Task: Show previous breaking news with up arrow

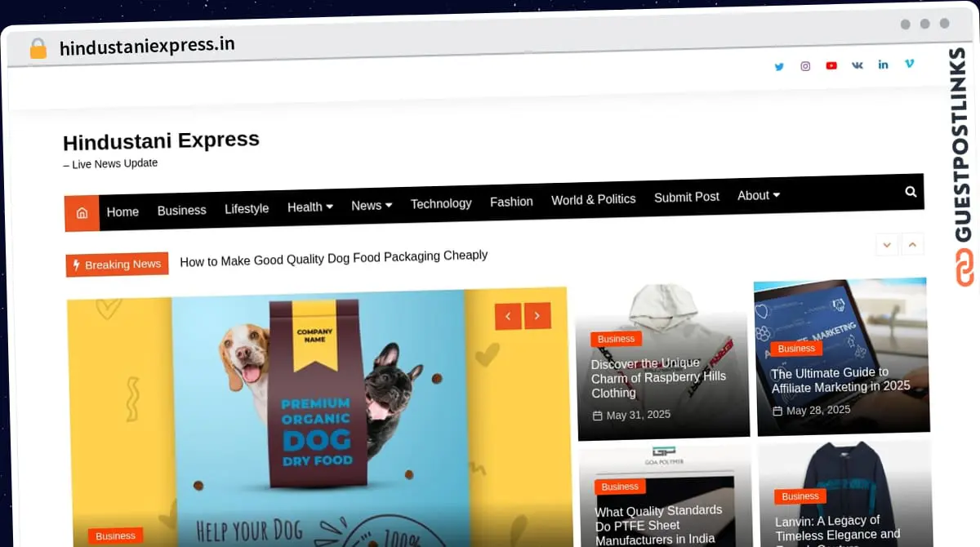Action: point(913,243)
